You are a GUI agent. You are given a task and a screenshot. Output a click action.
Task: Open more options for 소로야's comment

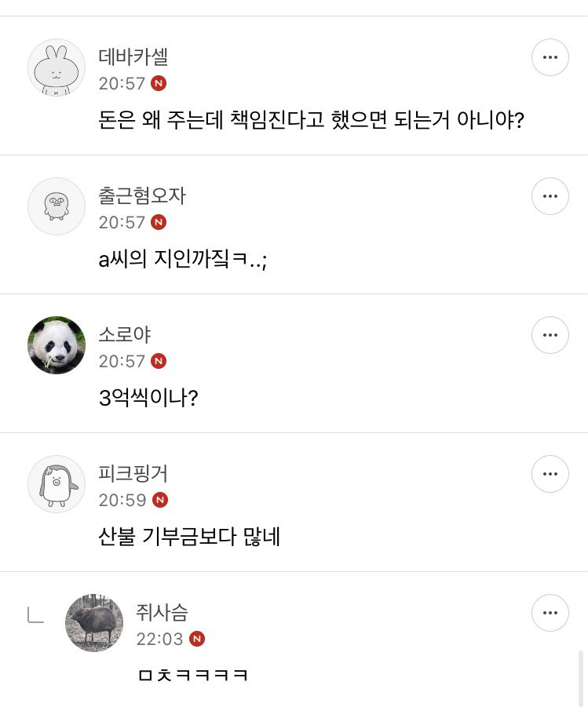(550, 335)
